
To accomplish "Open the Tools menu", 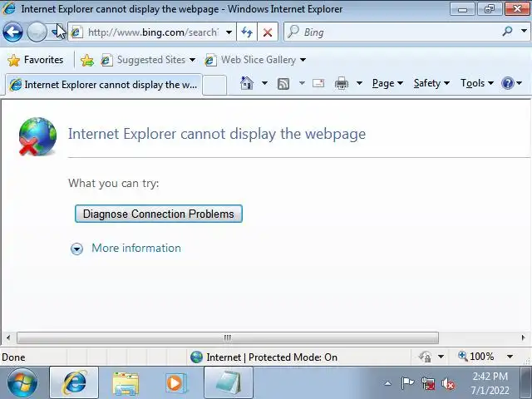I will pos(476,83).
